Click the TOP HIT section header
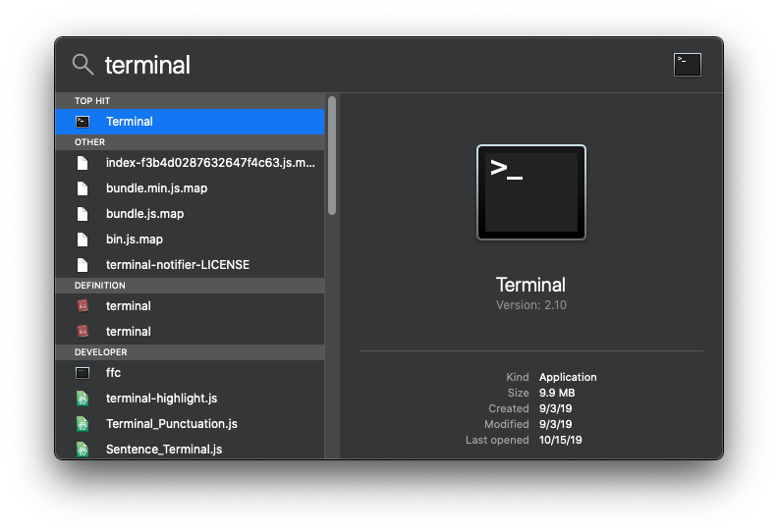778x532 pixels. (190, 101)
